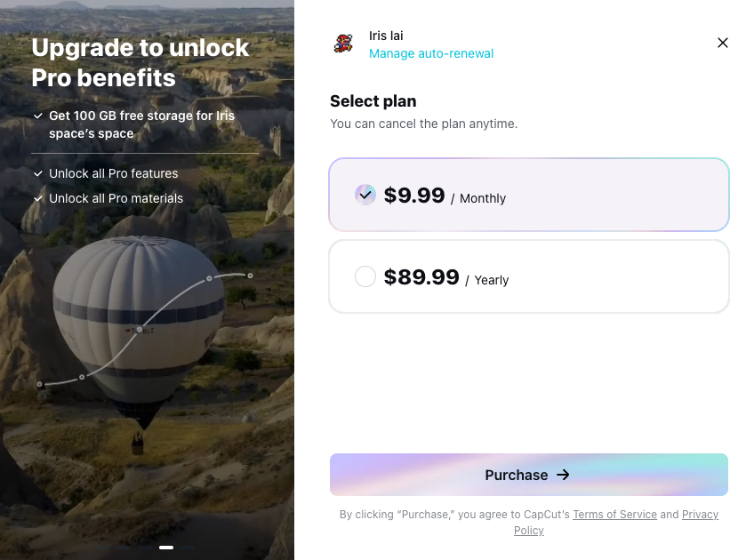The width and height of the screenshot is (754, 560).
Task: Click the bottom-left endpoint of the speed curve
Action: pyautogui.click(x=40, y=384)
